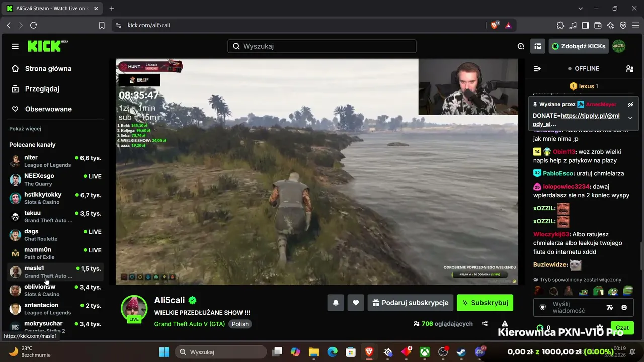This screenshot has width=644, height=362.
Task: Open oblivionsw recommended channel
Action: coord(55,291)
